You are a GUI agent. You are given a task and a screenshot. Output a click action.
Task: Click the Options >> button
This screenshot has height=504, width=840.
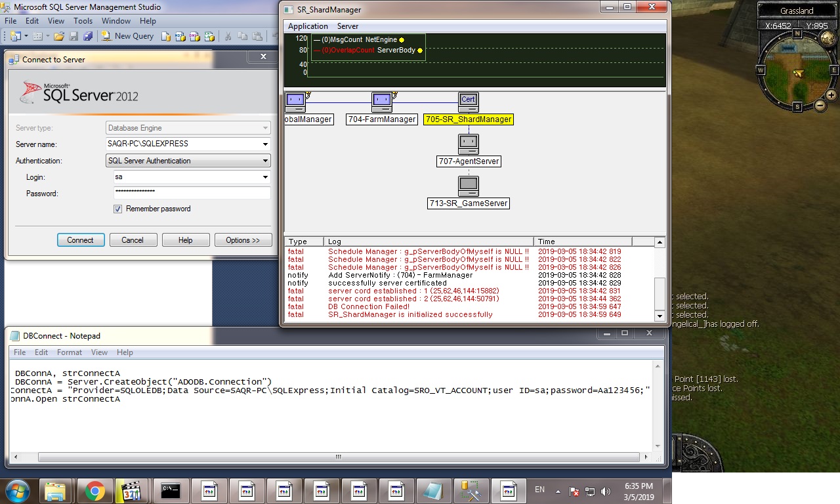tap(242, 240)
